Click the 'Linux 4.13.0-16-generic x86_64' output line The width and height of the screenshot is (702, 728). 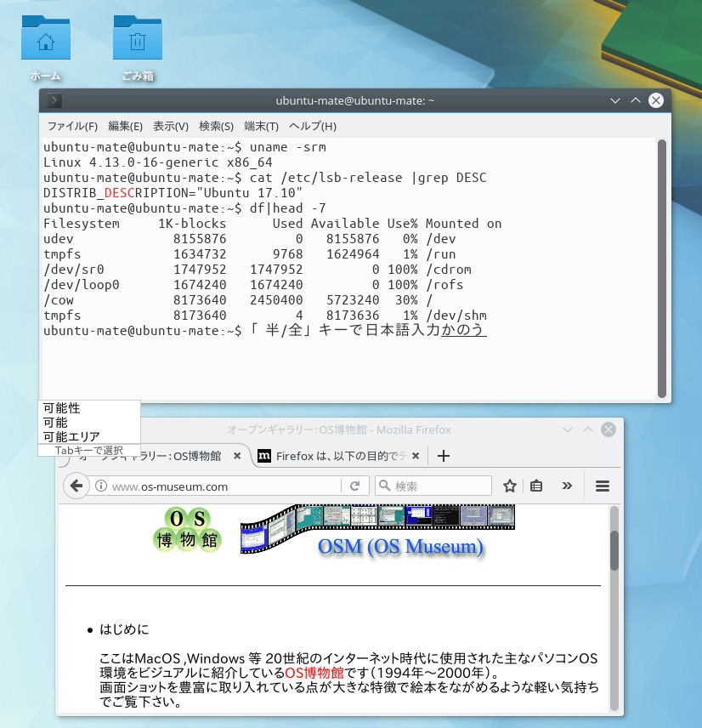(x=158, y=162)
